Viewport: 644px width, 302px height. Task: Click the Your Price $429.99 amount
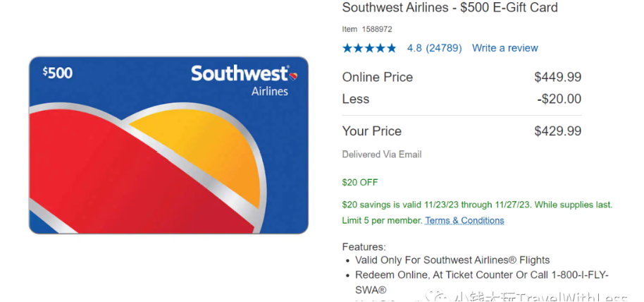coord(557,131)
